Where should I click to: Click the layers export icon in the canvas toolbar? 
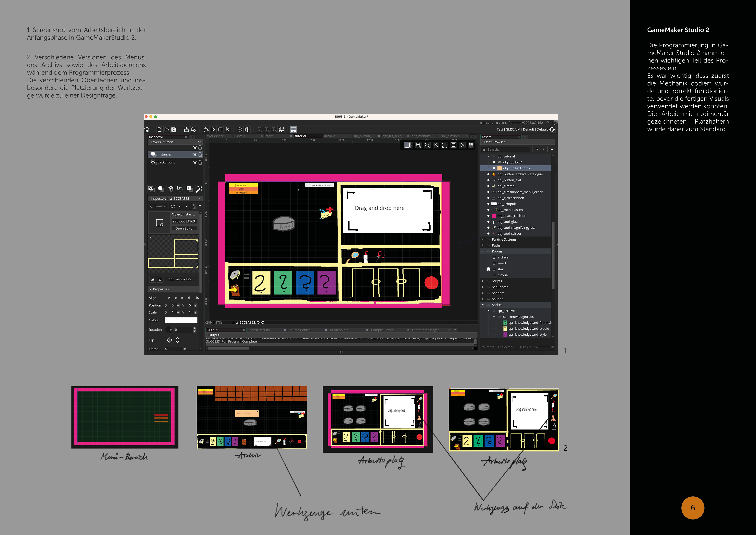click(x=471, y=145)
